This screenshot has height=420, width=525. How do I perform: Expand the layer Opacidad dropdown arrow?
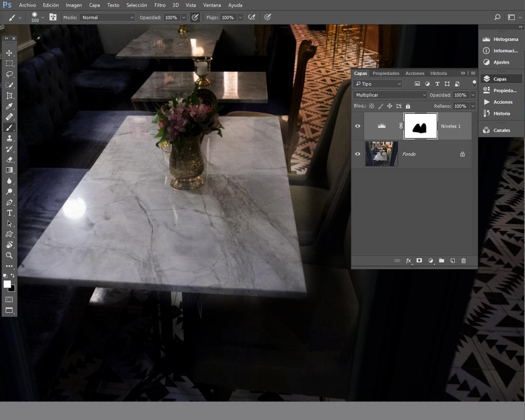click(x=473, y=95)
